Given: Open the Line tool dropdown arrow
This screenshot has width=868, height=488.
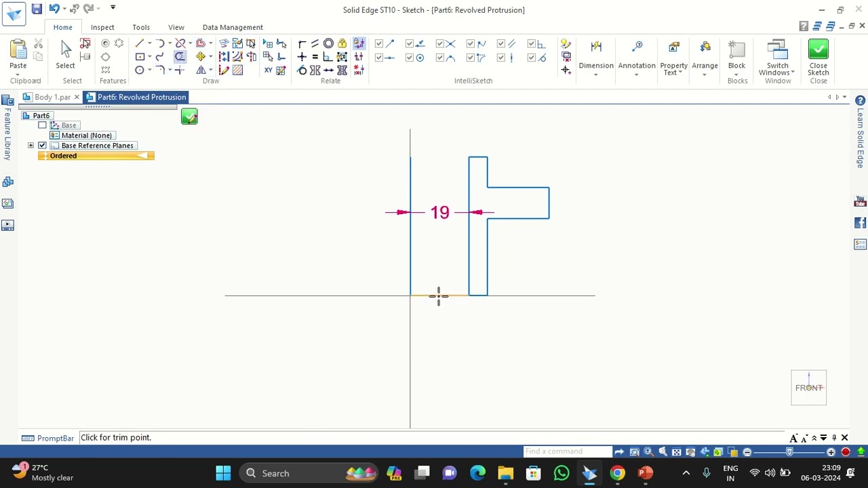Looking at the screenshot, I should click(x=149, y=43).
